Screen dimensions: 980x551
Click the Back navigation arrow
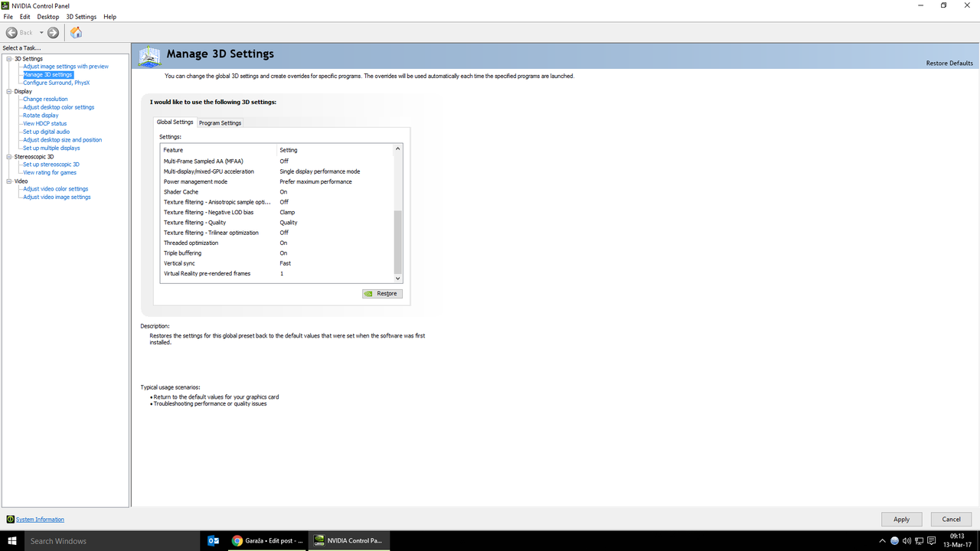pyautogui.click(x=12, y=32)
